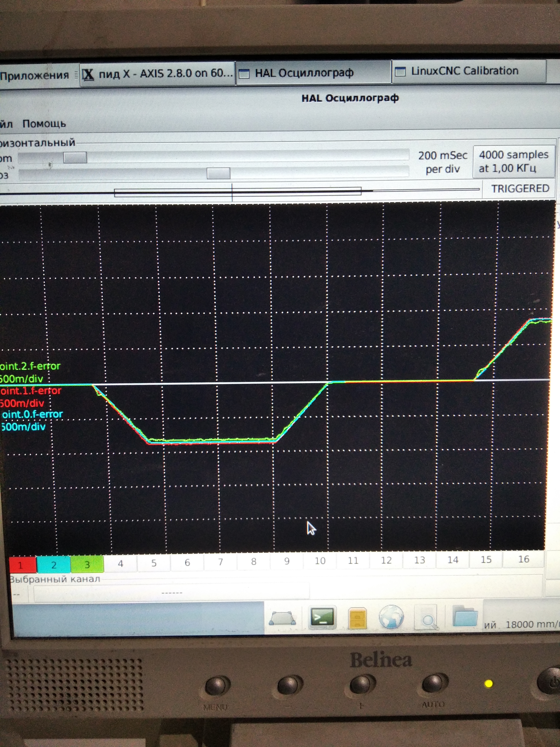Image resolution: width=560 pixels, height=747 pixels.
Task: Enable channel 4 button
Action: click(x=120, y=563)
